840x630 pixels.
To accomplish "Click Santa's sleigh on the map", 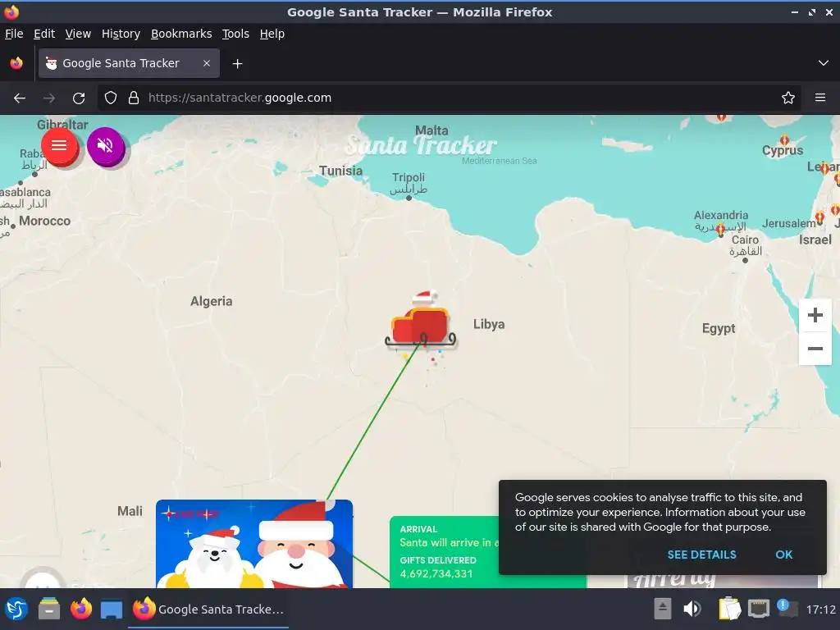I will [421, 323].
